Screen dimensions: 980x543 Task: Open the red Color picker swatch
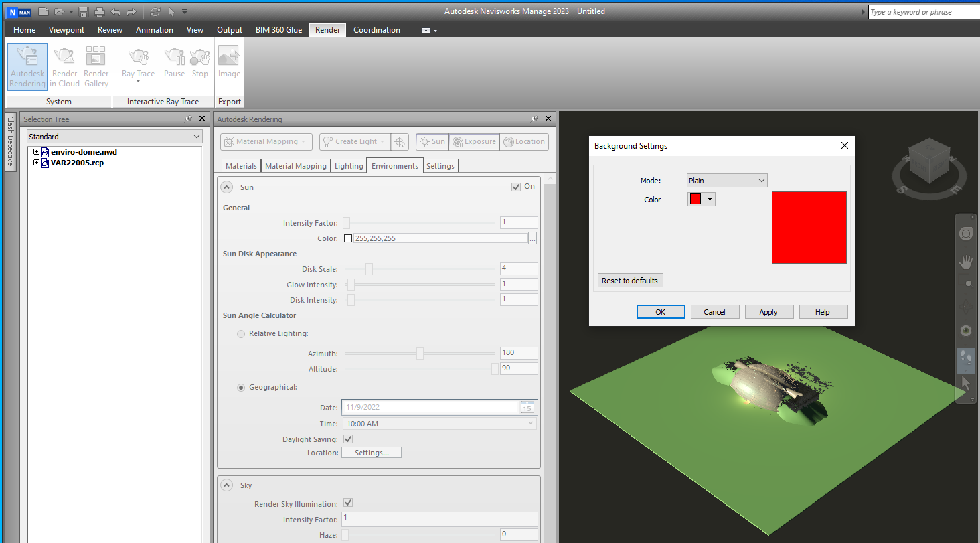(x=702, y=200)
